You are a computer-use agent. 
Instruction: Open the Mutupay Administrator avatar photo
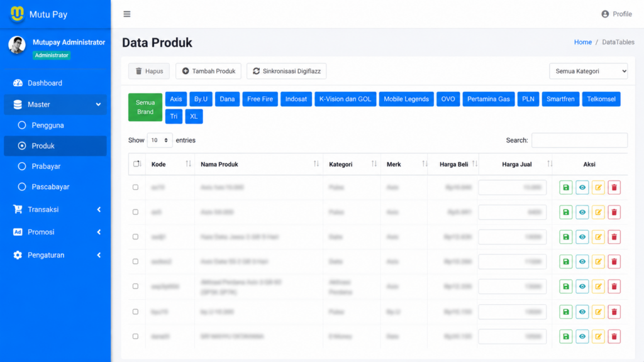coord(17,45)
